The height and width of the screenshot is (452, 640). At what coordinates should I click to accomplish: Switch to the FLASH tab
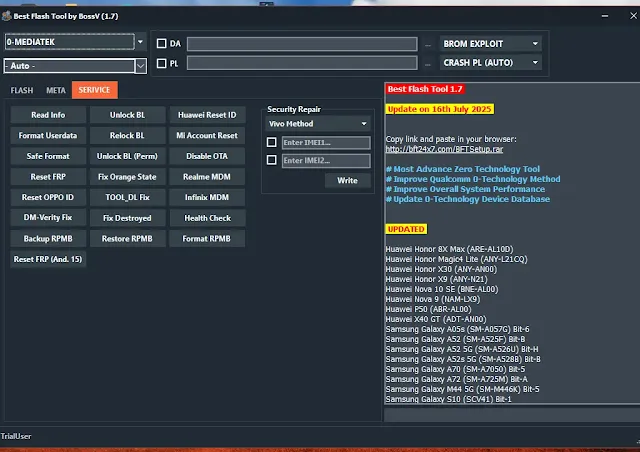point(22,90)
